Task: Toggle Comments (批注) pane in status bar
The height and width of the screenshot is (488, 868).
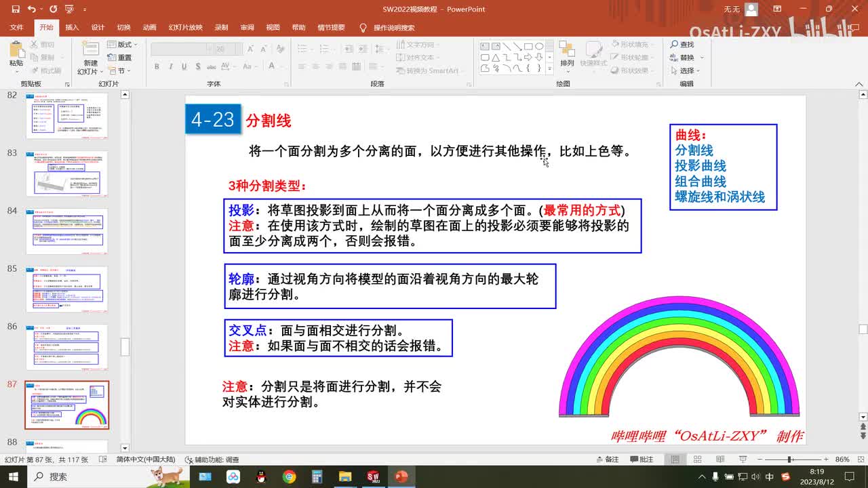Action: pos(641,459)
